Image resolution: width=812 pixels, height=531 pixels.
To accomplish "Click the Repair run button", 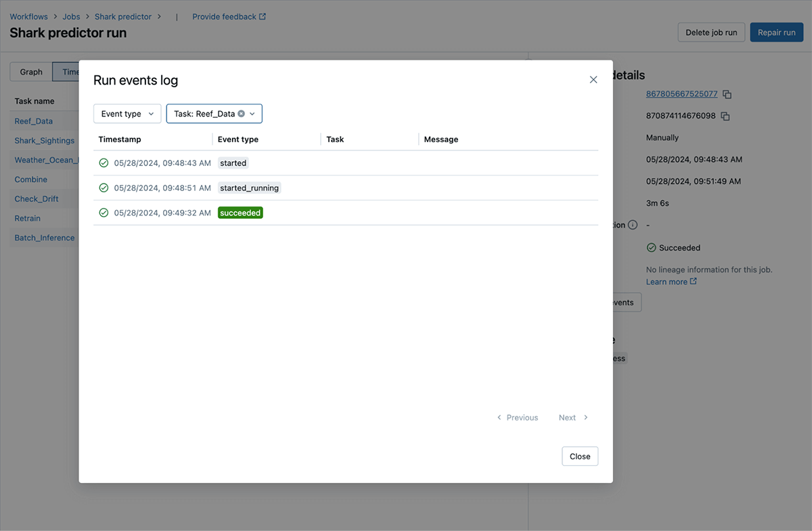I will 776,33.
